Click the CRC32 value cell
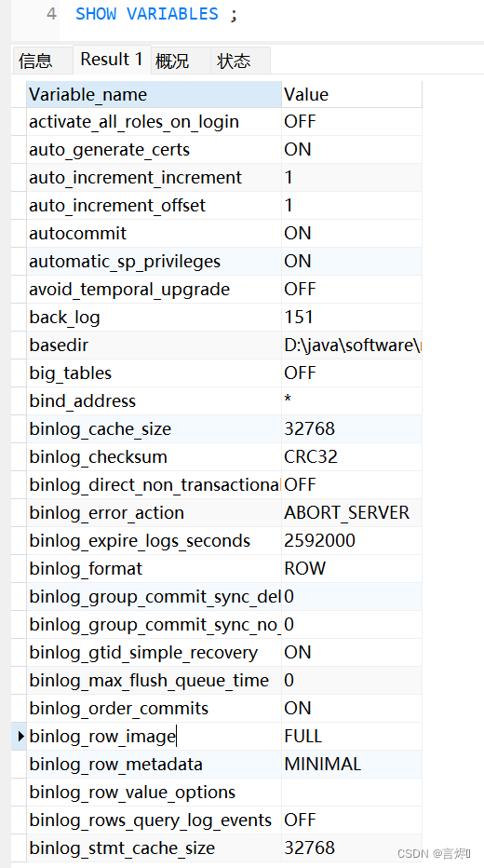The image size is (484, 868). [352, 457]
